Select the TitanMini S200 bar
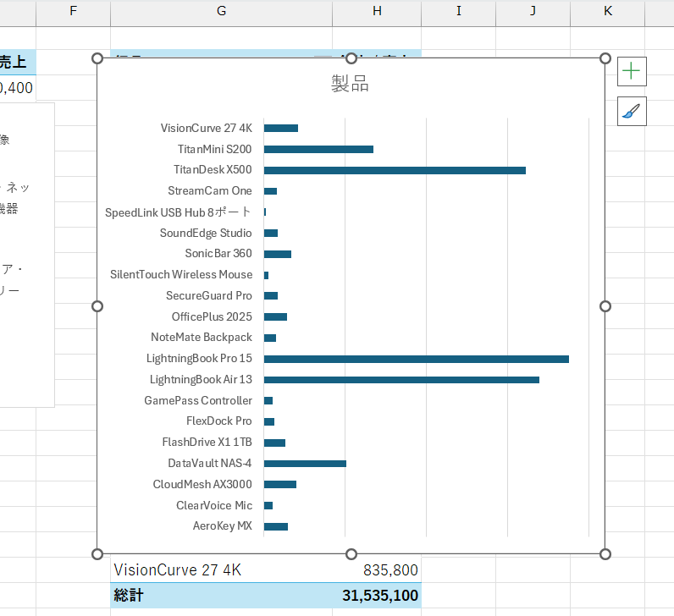The image size is (674, 616). 318,150
